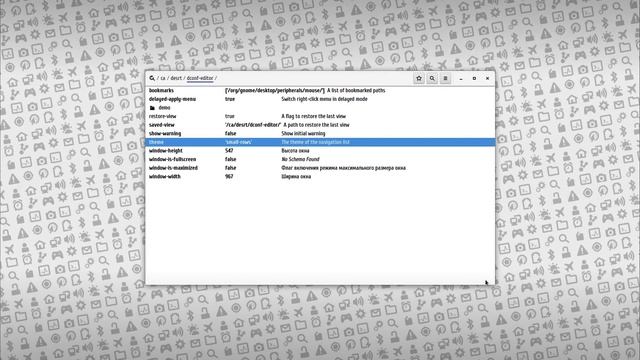Click 'Show initial warning' description
The width and height of the screenshot is (640, 360).
(303, 133)
